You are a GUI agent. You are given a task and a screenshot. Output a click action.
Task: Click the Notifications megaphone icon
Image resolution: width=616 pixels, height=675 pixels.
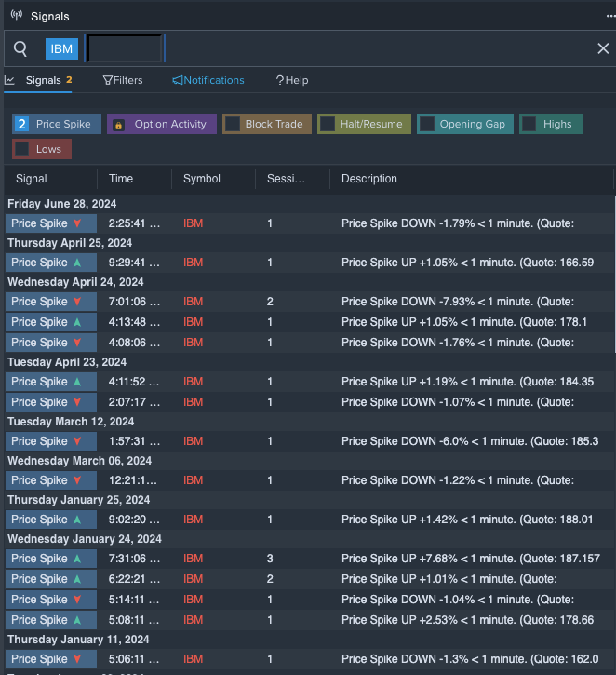click(x=178, y=81)
